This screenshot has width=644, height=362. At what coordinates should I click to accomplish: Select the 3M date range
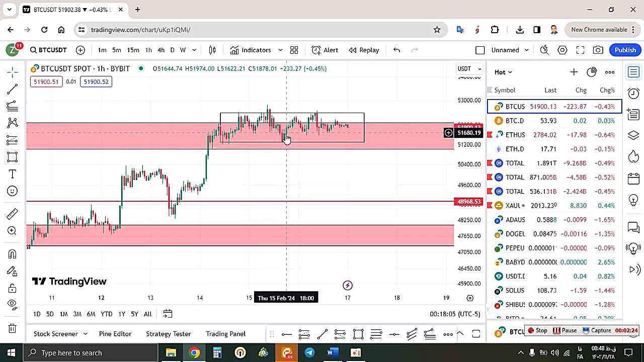pos(77,314)
